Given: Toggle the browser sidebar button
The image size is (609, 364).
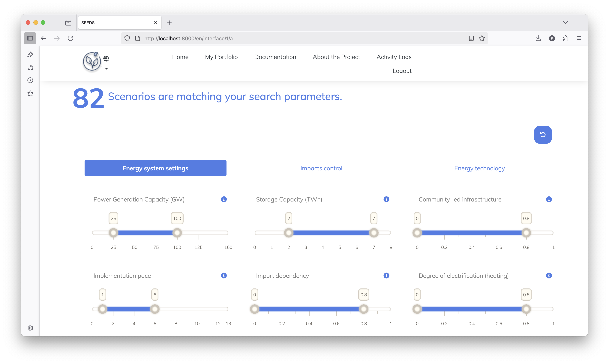Looking at the screenshot, I should tap(30, 38).
